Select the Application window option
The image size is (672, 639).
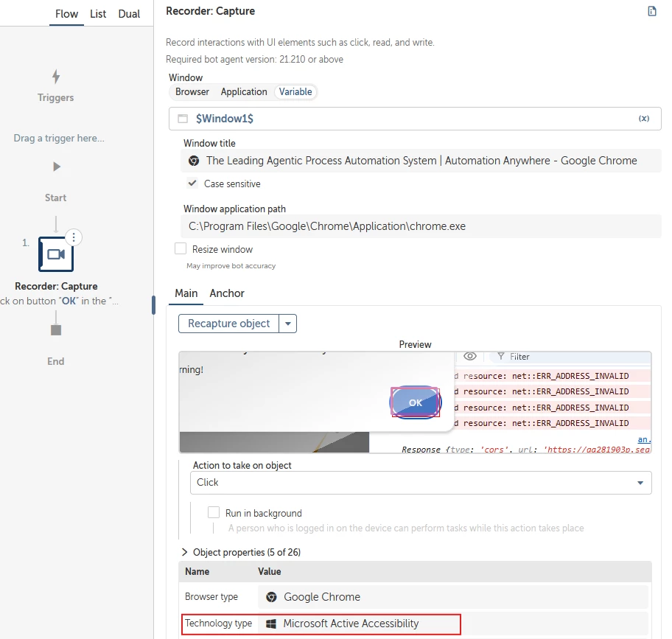coord(244,91)
